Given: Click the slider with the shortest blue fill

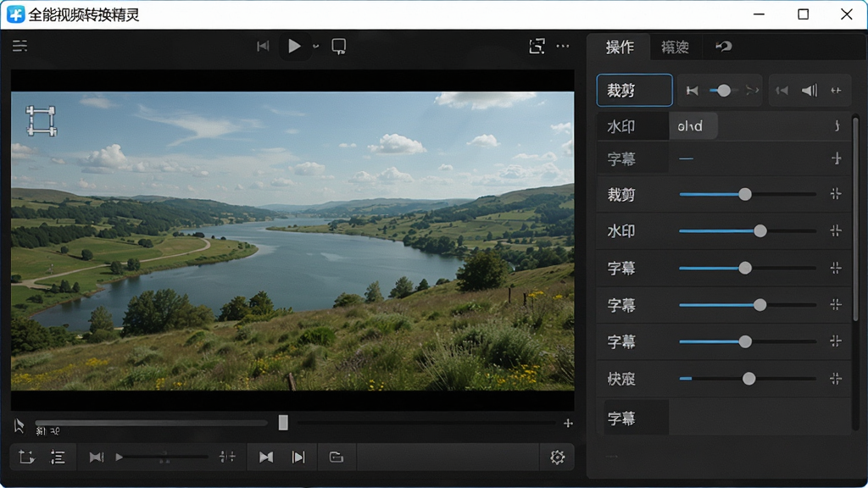Looking at the screenshot, I should pyautogui.click(x=748, y=379).
